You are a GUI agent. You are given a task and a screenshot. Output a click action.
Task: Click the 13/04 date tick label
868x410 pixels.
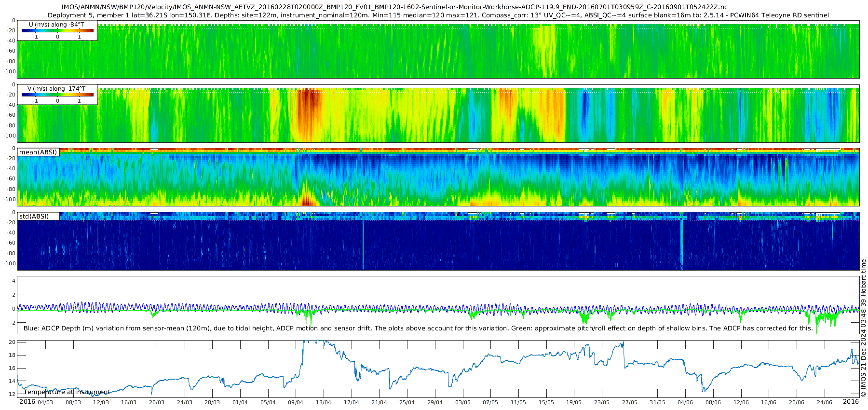pyautogui.click(x=323, y=402)
